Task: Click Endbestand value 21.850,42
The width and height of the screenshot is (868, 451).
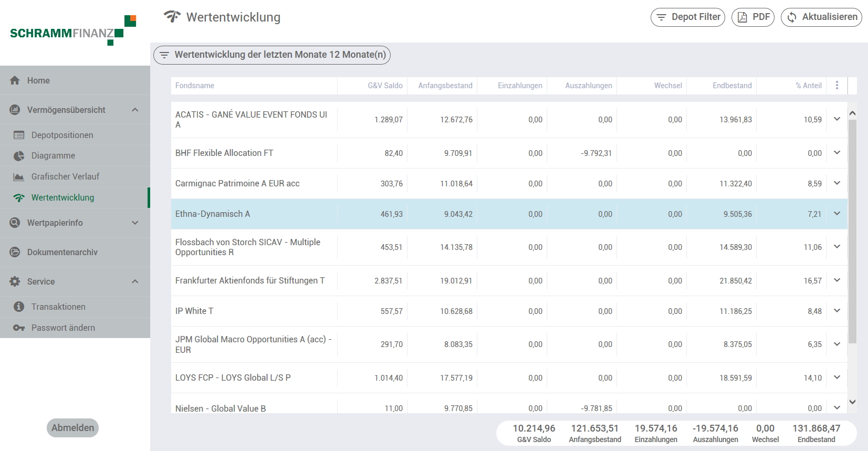Action: pos(736,281)
